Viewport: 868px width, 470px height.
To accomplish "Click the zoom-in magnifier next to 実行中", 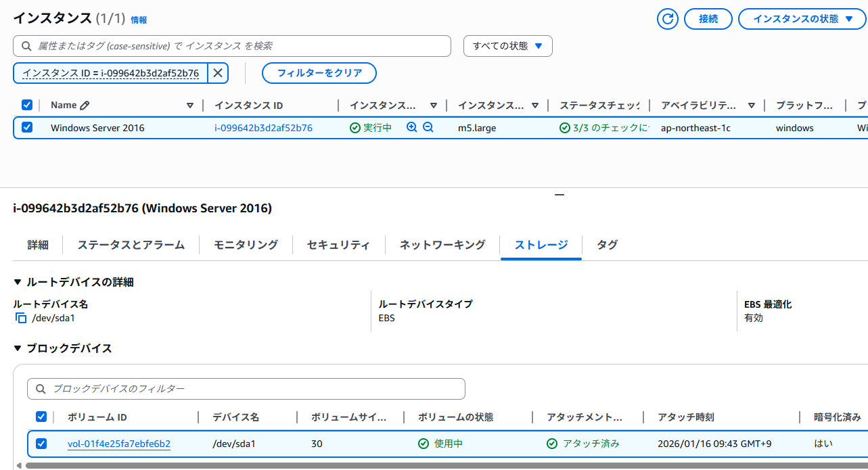I will point(411,127).
